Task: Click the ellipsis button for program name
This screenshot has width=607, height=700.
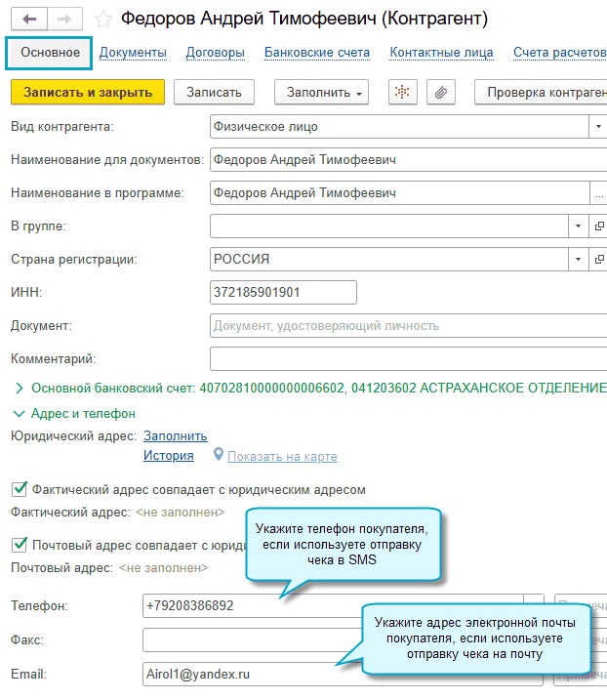Action: click(x=598, y=193)
